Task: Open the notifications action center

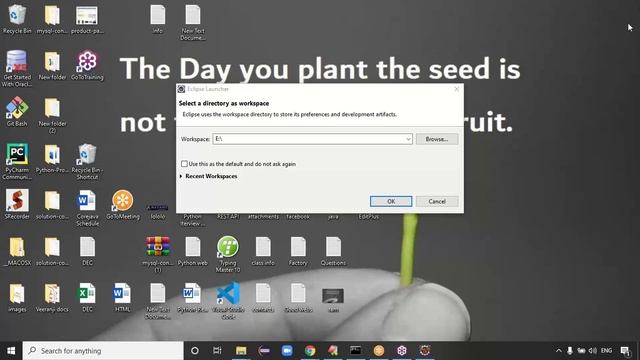Action: [625, 351]
